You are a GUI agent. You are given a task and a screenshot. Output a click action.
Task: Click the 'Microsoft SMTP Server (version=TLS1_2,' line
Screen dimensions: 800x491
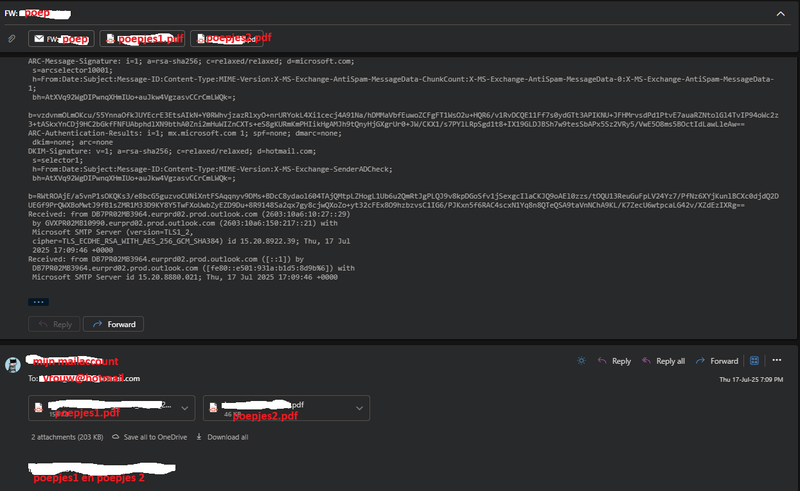[x=113, y=232]
